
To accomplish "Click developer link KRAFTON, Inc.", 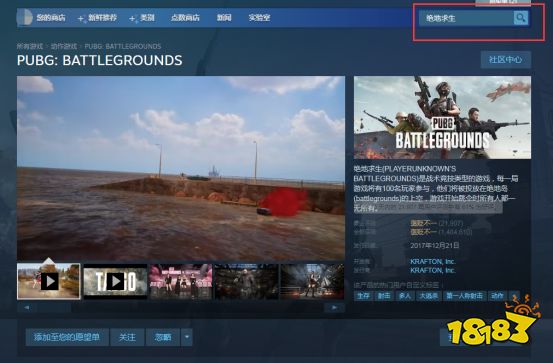I will pos(433,262).
